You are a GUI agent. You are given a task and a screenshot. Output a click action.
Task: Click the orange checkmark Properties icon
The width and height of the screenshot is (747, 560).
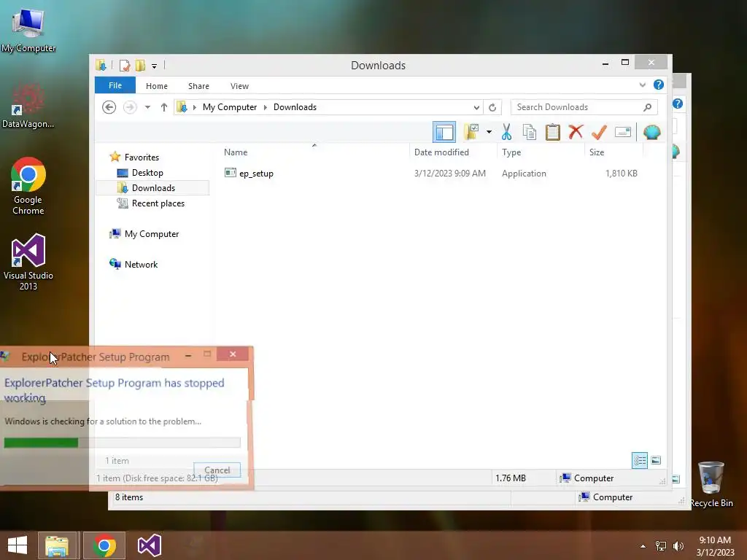[600, 132]
